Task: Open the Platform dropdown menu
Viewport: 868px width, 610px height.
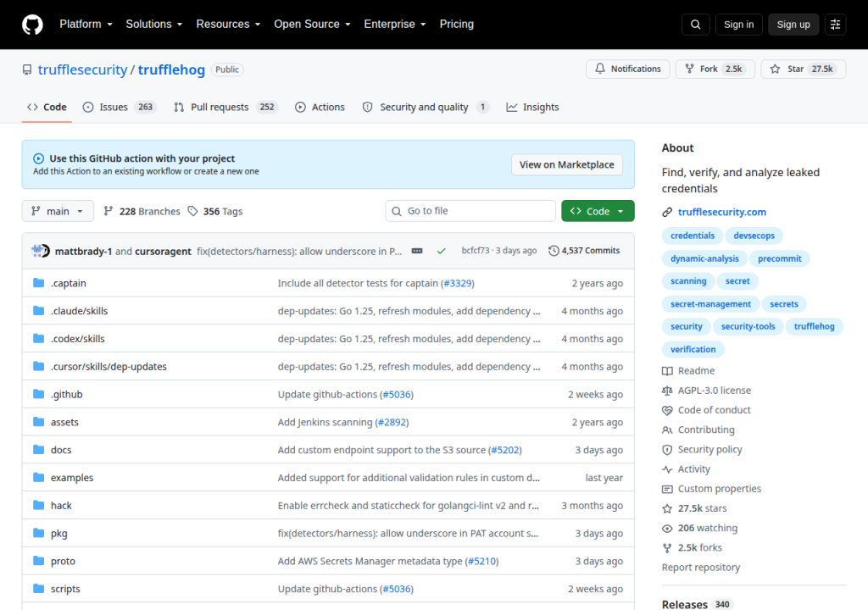Action: tap(86, 25)
